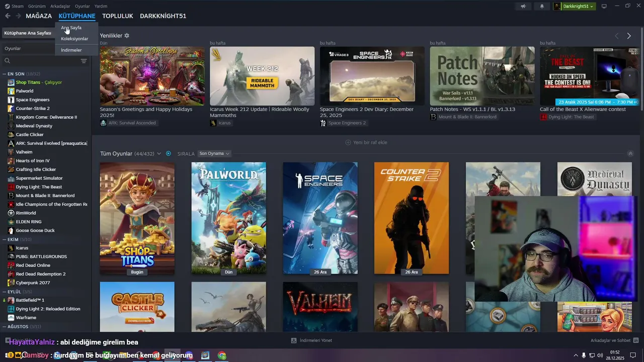Image resolution: width=644 pixels, height=362 pixels.
Task: Go forward with the right navigation arrow
Action: coord(18,16)
